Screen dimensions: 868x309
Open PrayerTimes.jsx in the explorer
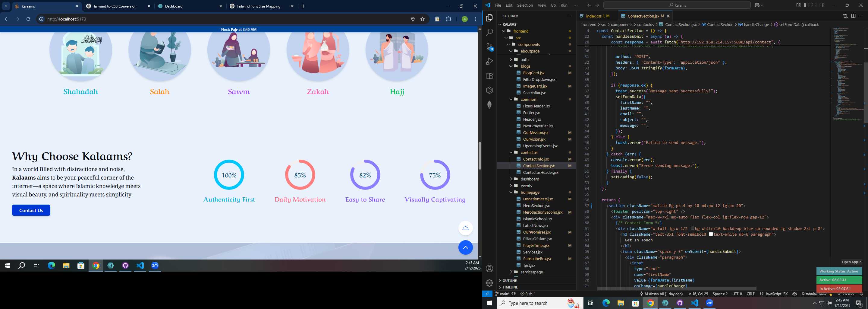(x=536, y=245)
